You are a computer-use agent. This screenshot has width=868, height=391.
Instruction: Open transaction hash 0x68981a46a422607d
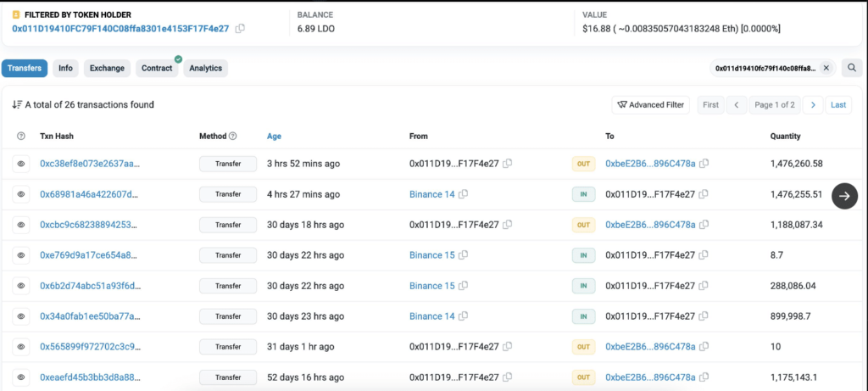(x=89, y=194)
